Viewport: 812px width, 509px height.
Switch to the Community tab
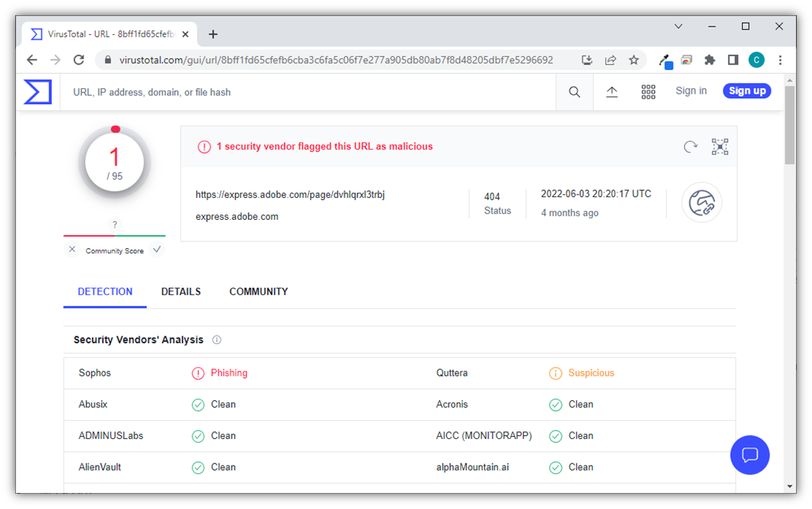point(259,291)
